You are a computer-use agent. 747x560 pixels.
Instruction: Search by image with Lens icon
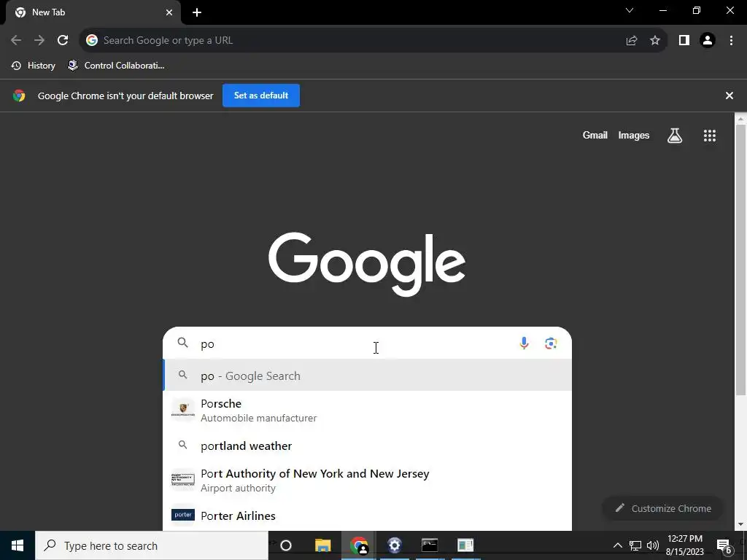[551, 343]
